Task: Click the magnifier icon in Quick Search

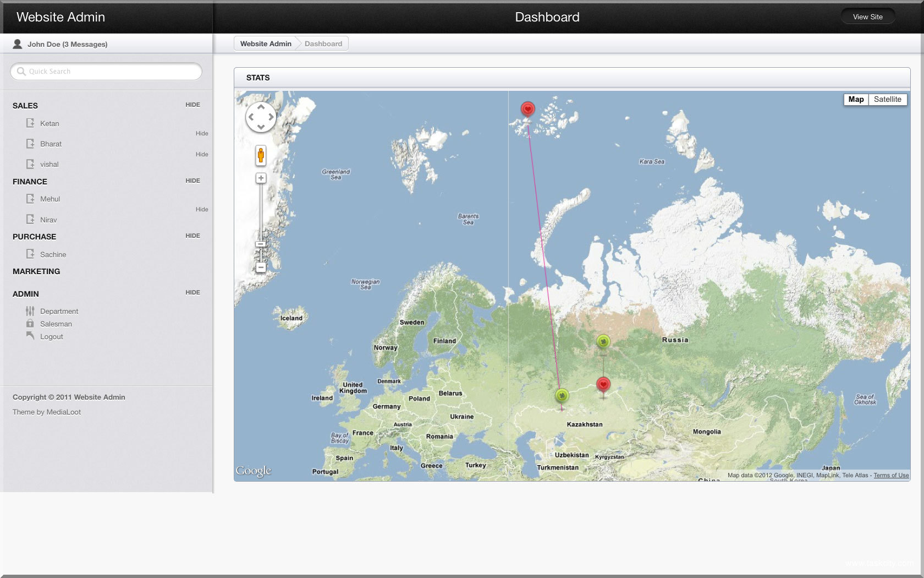Action: 21,72
